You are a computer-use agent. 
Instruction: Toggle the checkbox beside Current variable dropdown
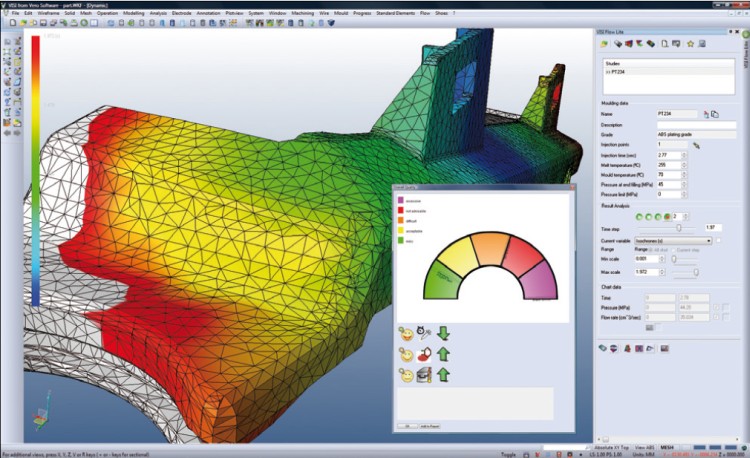point(717,240)
